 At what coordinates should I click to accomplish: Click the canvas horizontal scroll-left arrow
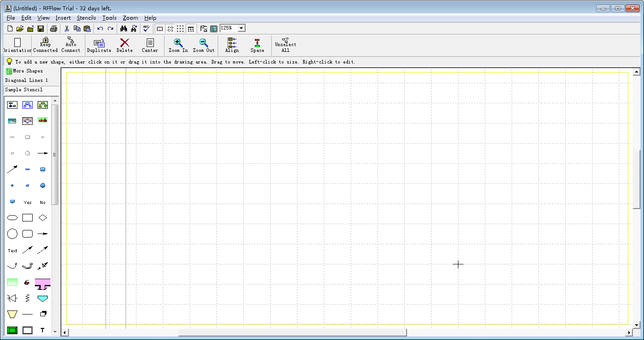[65, 332]
